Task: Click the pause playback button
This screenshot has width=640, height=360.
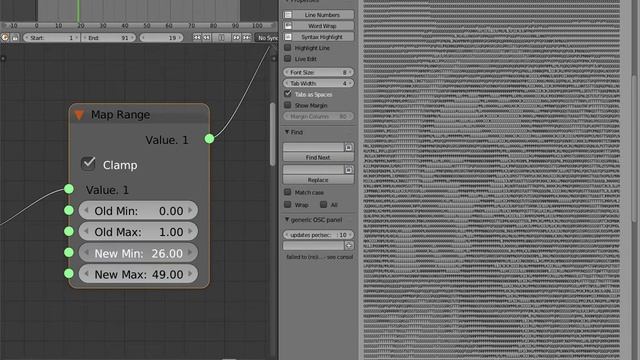Action: click(x=221, y=38)
